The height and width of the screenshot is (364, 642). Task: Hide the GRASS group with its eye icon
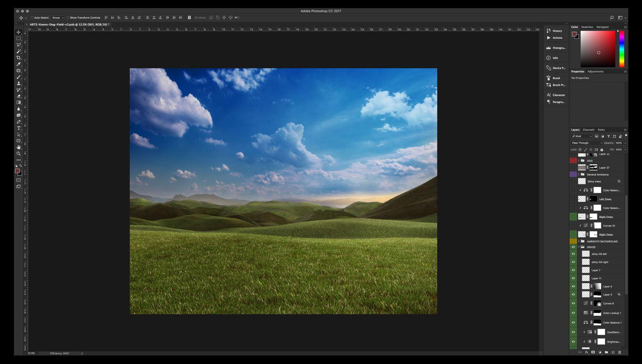(573, 247)
